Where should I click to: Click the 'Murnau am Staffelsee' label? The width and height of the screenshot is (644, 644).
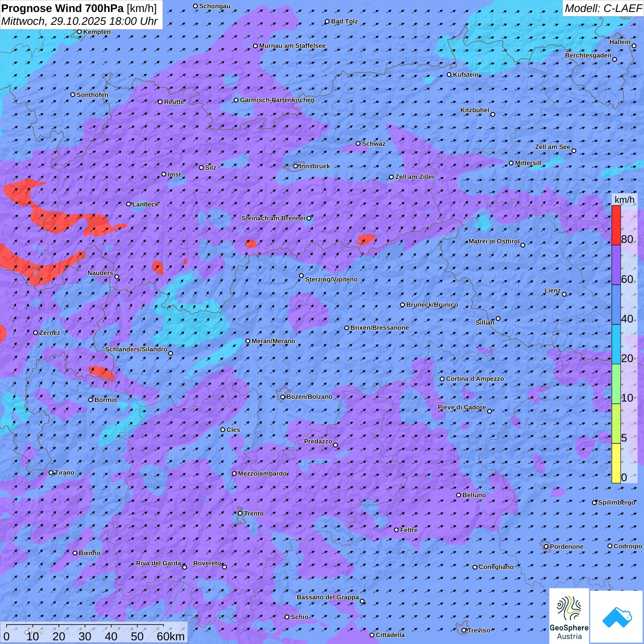pyautogui.click(x=292, y=46)
